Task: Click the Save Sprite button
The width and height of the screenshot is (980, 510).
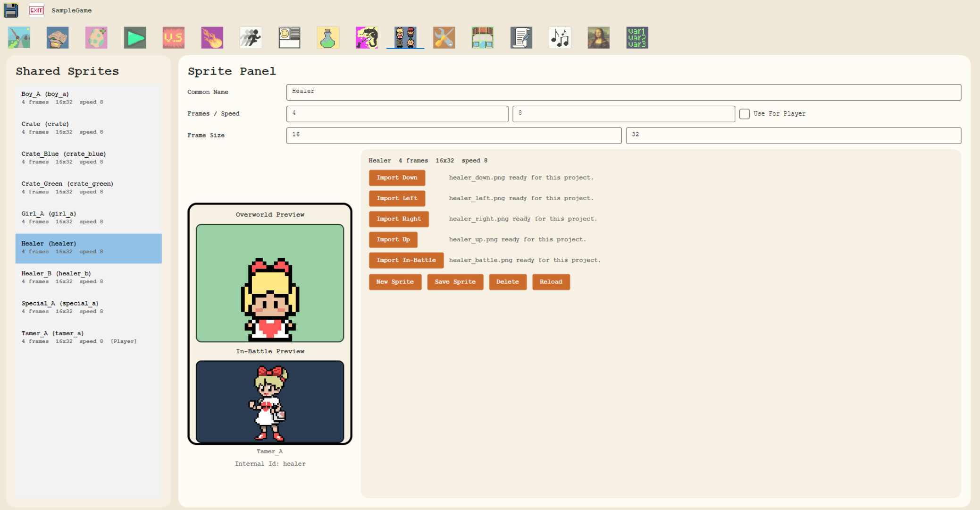Action: click(455, 282)
